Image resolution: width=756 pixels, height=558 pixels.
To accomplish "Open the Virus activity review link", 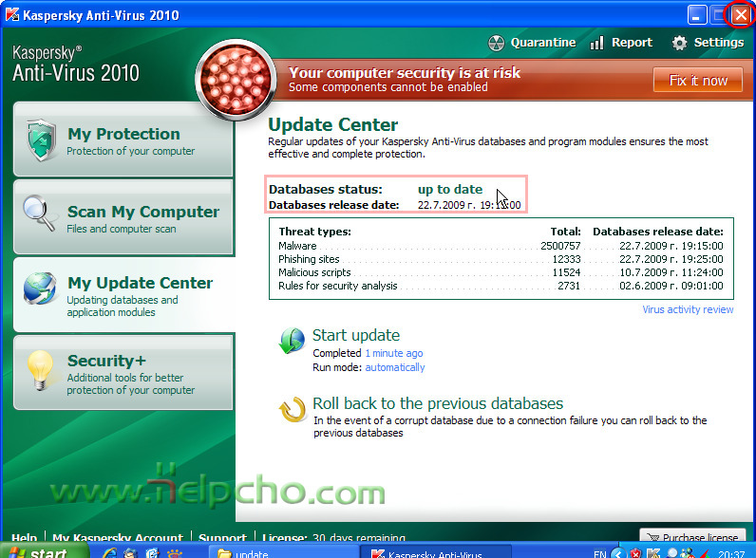I will pyautogui.click(x=688, y=309).
